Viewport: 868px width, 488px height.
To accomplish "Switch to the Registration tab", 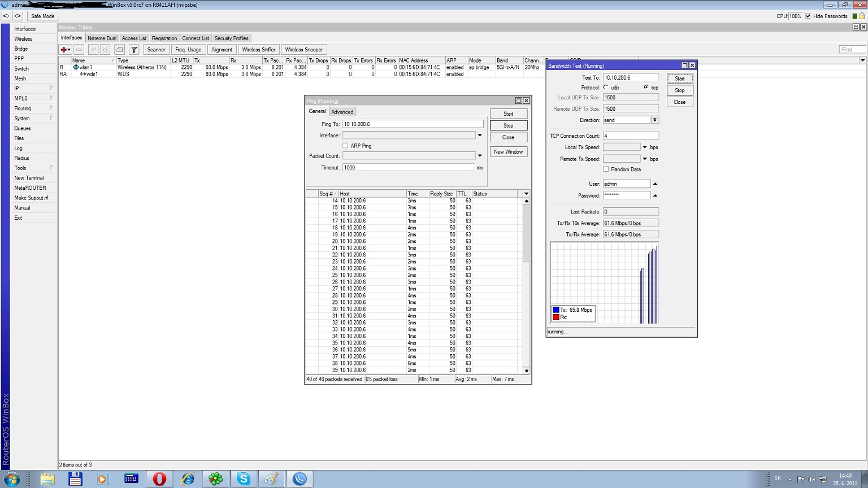I will (x=164, y=38).
